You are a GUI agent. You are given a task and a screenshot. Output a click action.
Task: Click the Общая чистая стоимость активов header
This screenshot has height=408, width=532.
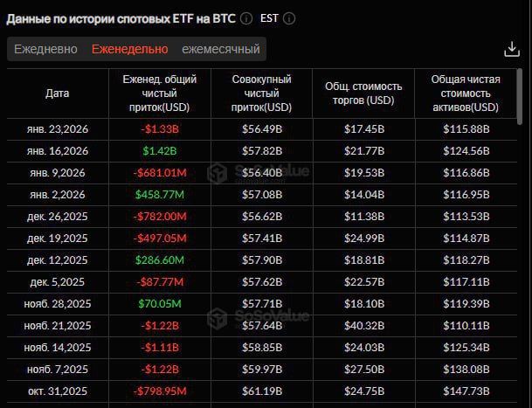coord(466,93)
